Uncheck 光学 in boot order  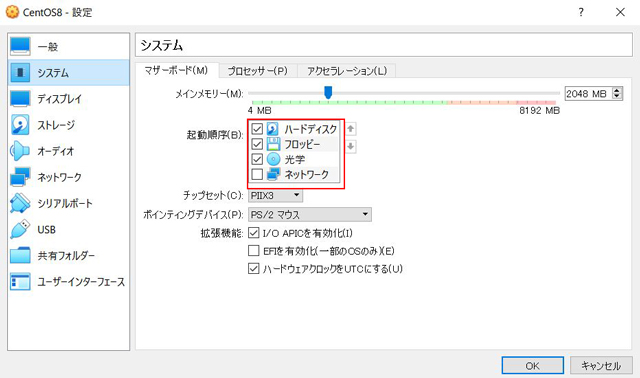pyautogui.click(x=257, y=159)
